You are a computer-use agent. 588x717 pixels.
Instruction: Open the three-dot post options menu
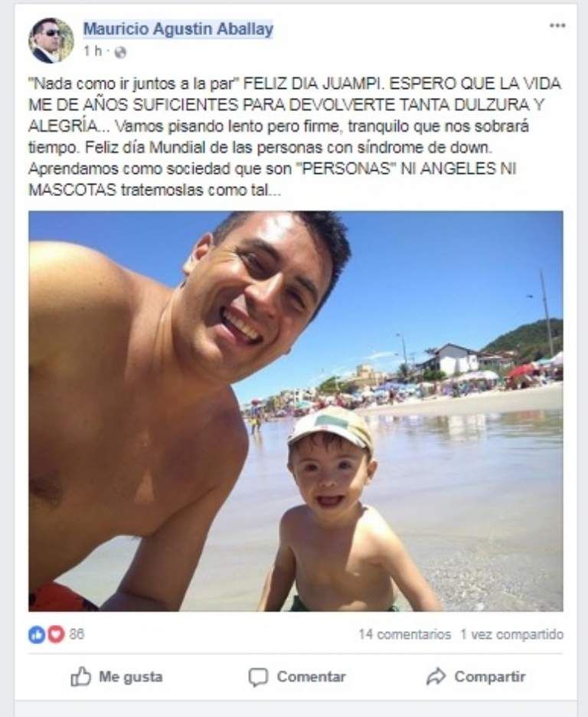[557, 25]
